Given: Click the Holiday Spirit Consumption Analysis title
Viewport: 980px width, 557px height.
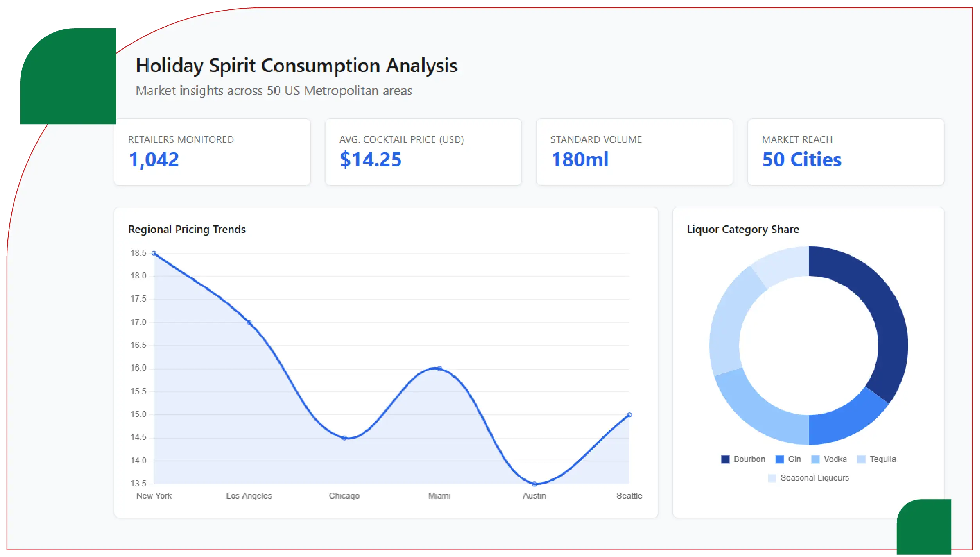Looking at the screenshot, I should tap(296, 66).
